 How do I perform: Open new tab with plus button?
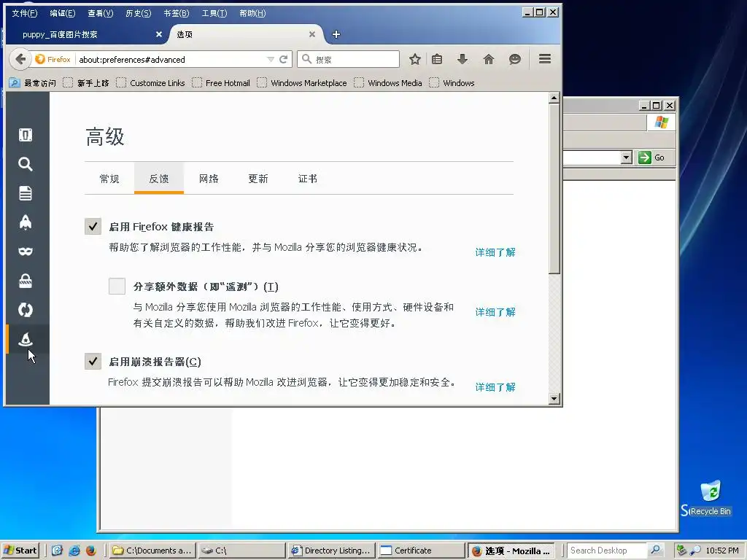click(x=336, y=34)
